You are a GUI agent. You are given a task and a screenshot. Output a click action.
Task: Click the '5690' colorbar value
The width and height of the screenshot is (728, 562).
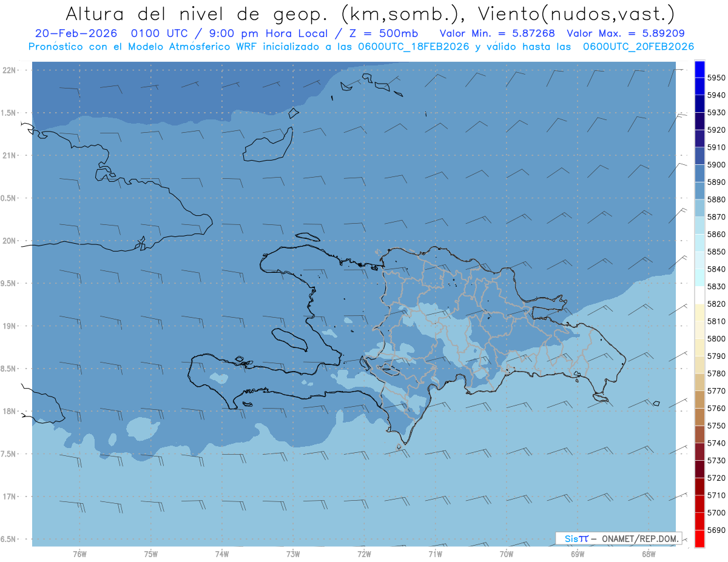coord(716,530)
